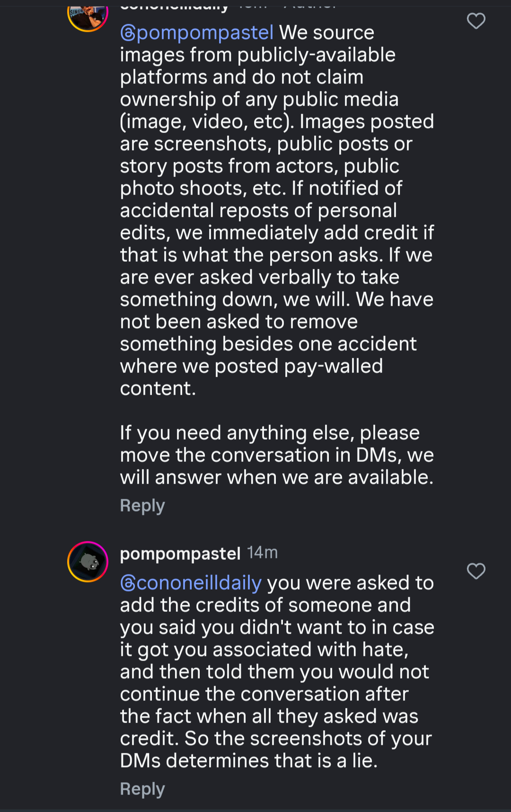Click the Threads logo before pompompastel mention
Screen dimensions: 511x812
(128, 33)
